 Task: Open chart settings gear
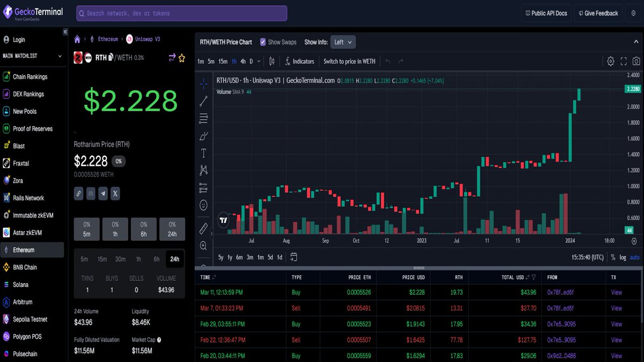pyautogui.click(x=611, y=61)
